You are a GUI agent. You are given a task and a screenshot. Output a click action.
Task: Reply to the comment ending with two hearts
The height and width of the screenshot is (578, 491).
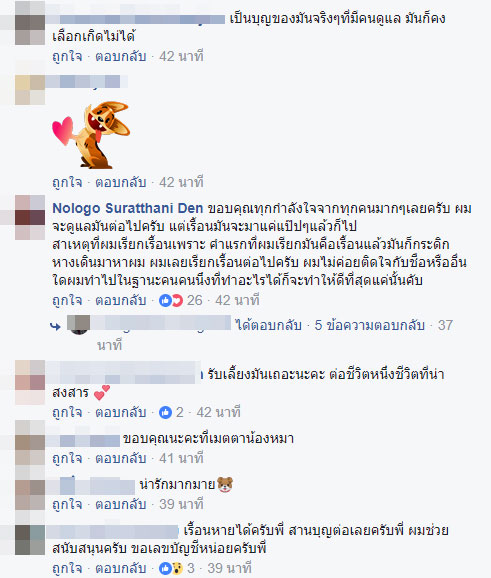coord(121,412)
